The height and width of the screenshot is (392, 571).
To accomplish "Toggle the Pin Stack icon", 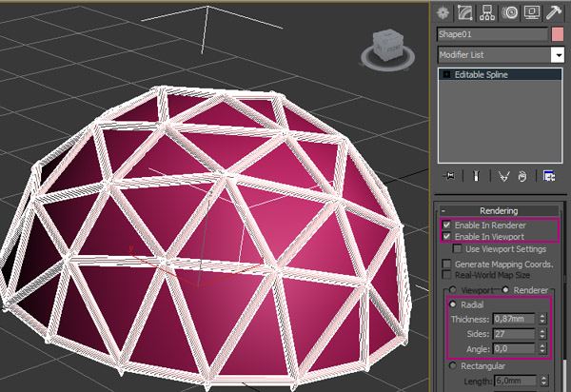I will (450, 176).
